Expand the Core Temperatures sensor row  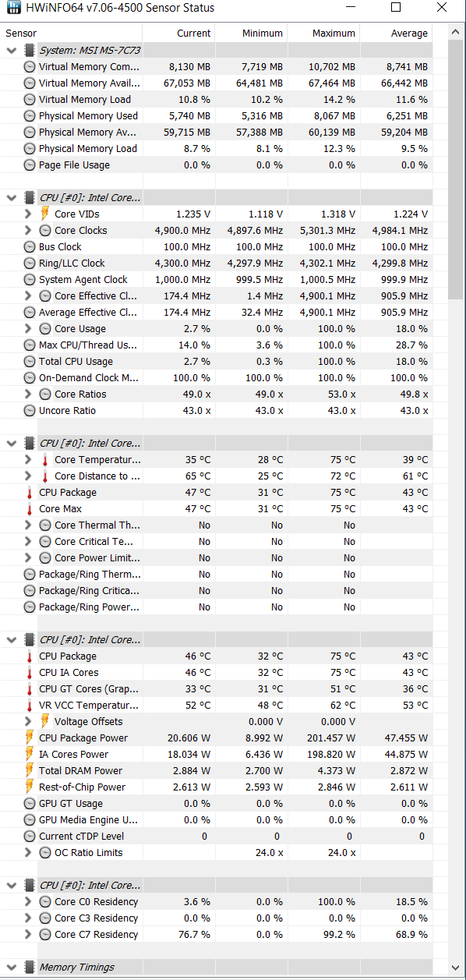tap(28, 459)
